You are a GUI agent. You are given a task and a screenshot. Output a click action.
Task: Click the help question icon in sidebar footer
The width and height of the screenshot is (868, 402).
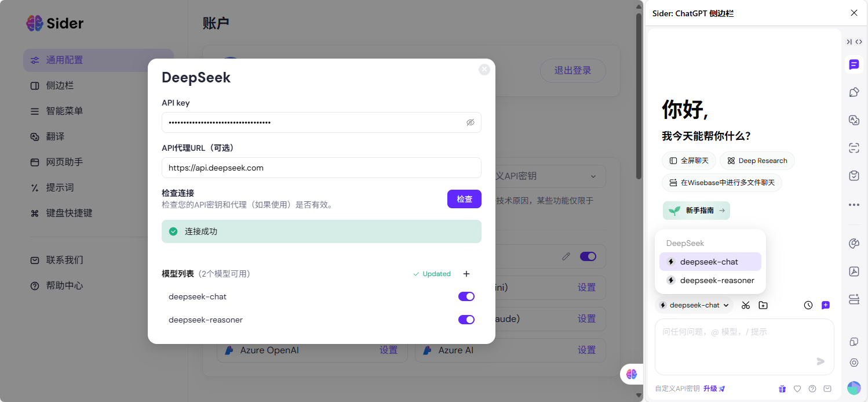[812, 389]
